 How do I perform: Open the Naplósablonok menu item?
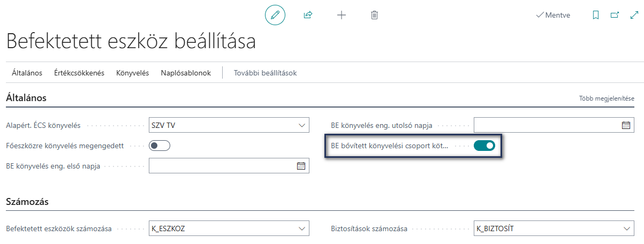point(186,73)
